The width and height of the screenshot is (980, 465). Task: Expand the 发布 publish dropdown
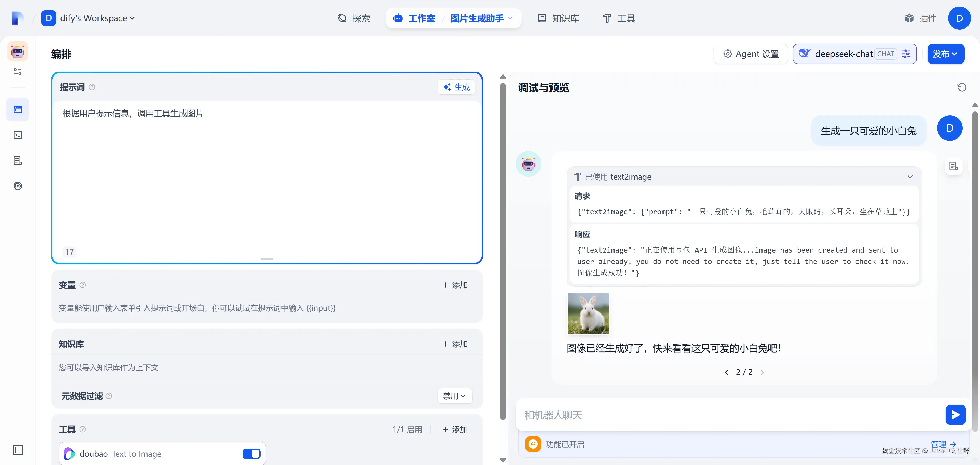945,54
